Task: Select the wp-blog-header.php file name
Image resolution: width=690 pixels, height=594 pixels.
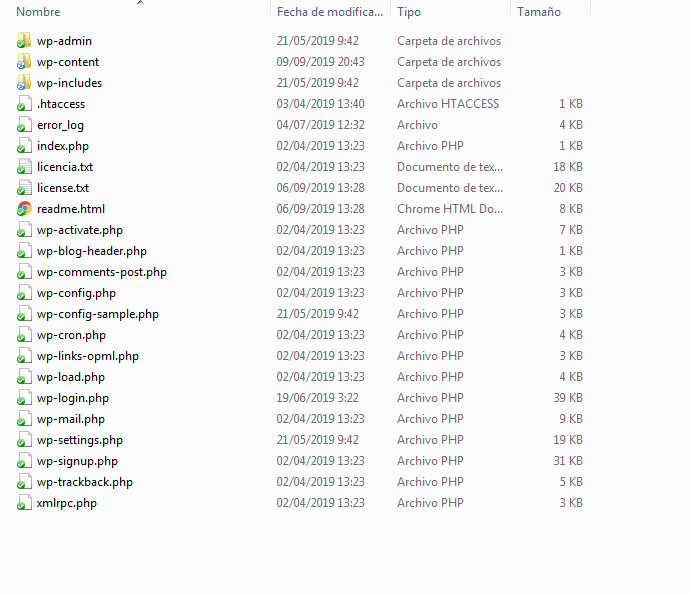Action: tap(92, 251)
